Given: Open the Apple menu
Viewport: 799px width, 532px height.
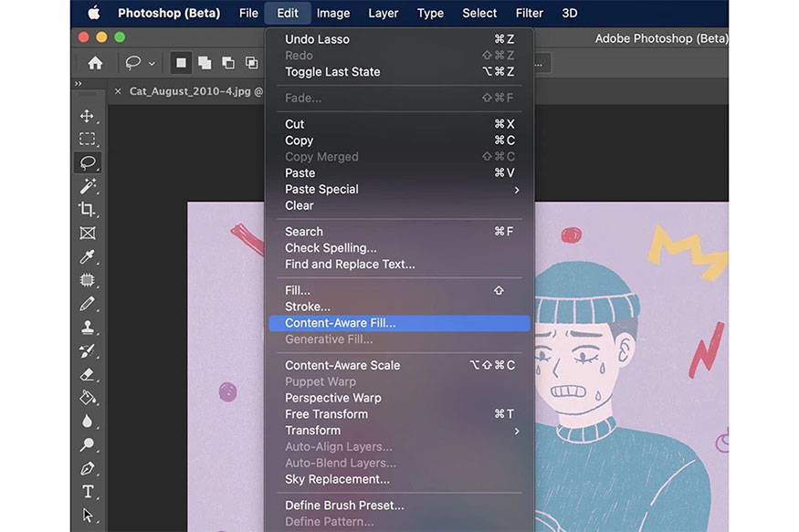Looking at the screenshot, I should pos(93,13).
